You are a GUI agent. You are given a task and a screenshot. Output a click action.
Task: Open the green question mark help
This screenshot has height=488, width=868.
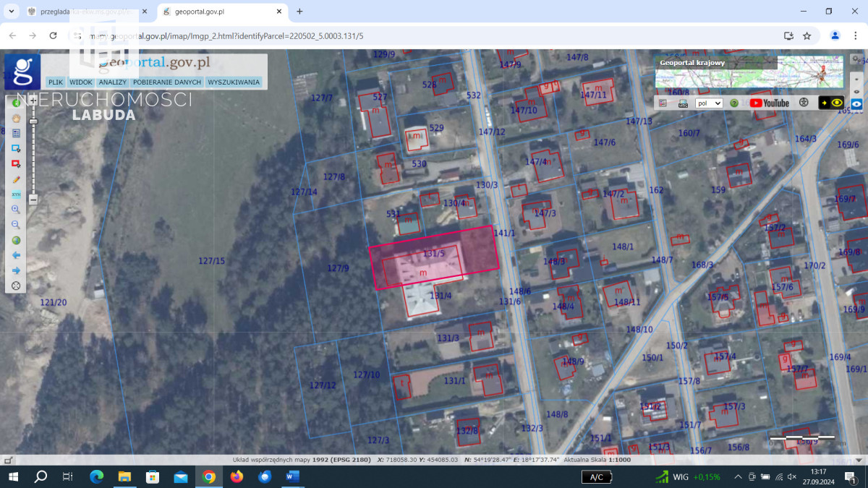click(734, 103)
